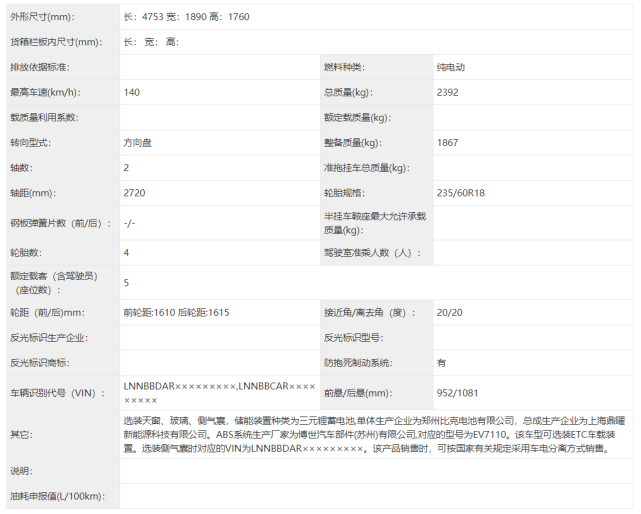641x514 pixels.
Task: Click the 货箱栏板内尺寸(mm) label
Action: (x=56, y=42)
